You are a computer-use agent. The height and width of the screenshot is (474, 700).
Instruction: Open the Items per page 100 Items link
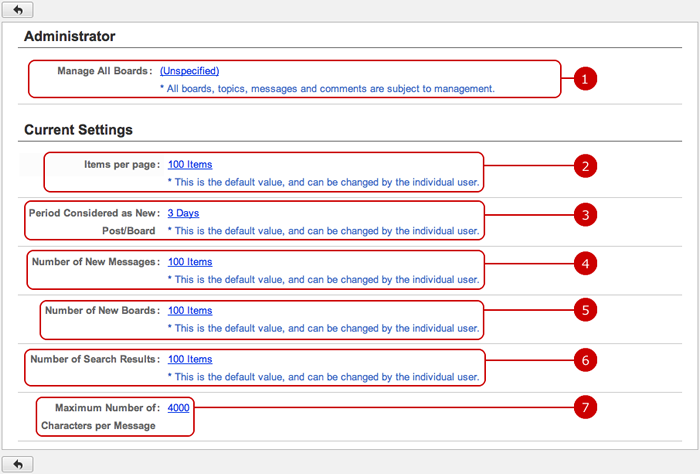[190, 164]
